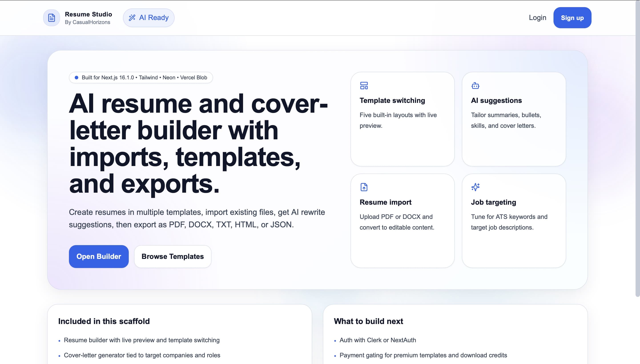Image resolution: width=640 pixels, height=364 pixels.
Task: Select the Template switching layout icon
Action: point(364,85)
